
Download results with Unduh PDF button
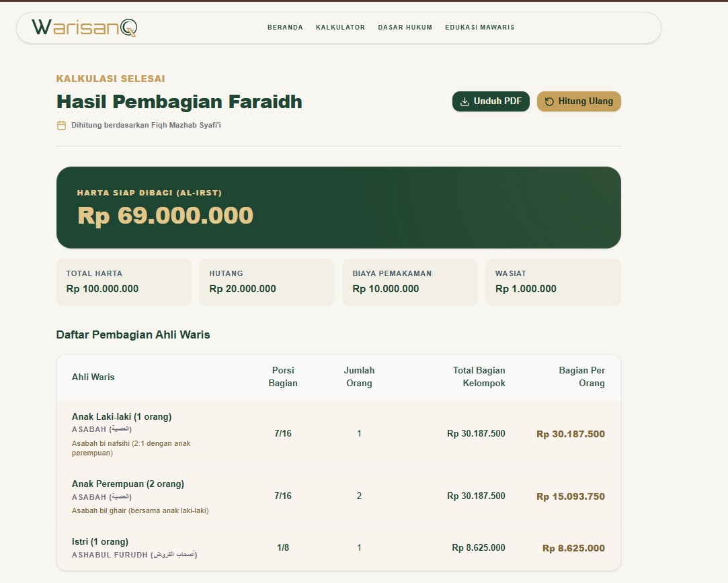tap(491, 101)
